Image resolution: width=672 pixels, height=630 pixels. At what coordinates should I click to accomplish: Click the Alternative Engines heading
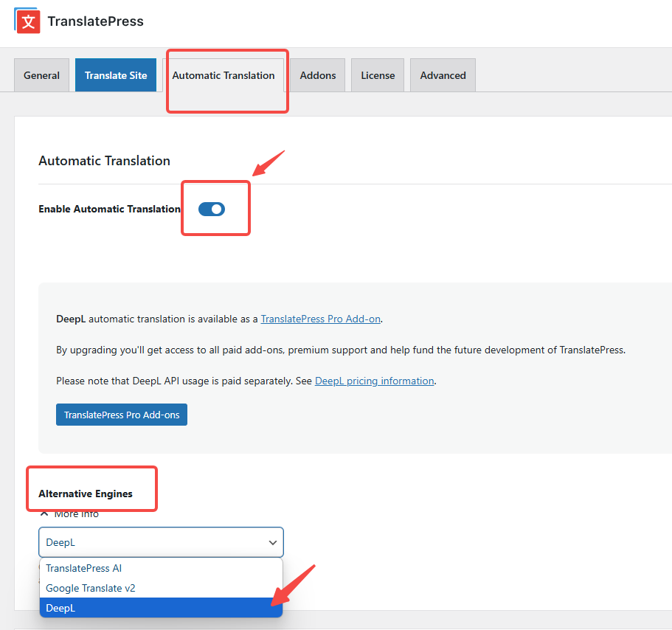(86, 494)
